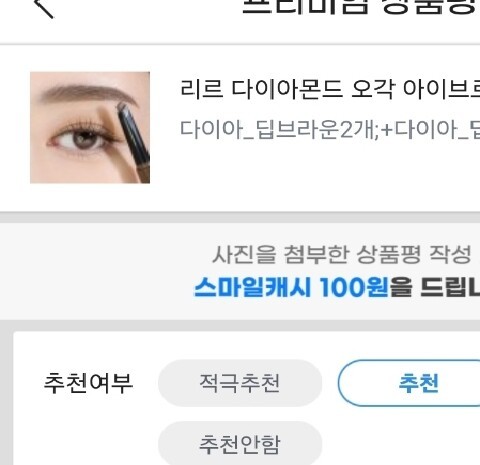Open product title 리르 다이아몬드 오각 아이브로우

(x=330, y=89)
